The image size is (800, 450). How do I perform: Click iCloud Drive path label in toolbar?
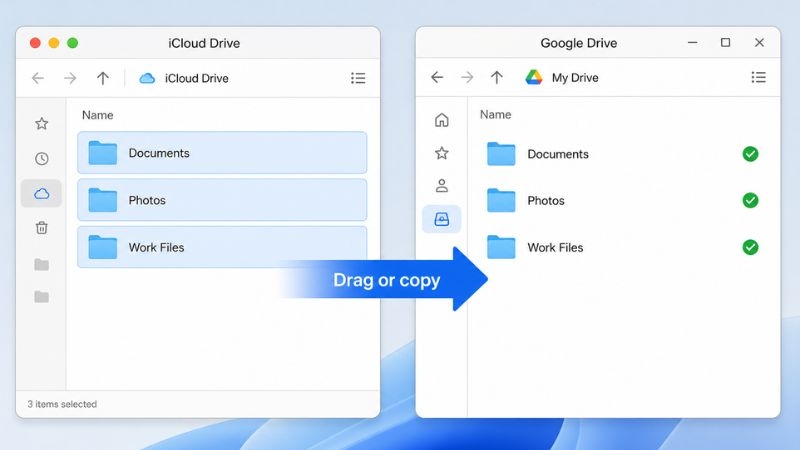(196, 78)
